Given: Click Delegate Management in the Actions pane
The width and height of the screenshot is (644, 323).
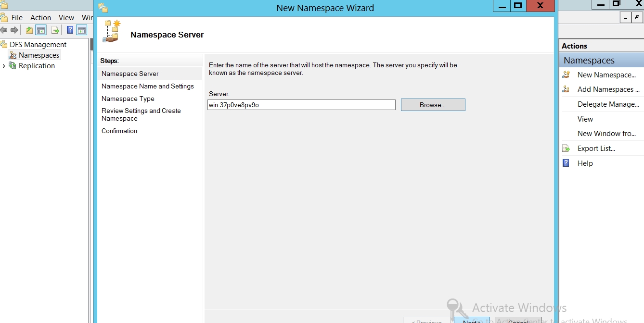Looking at the screenshot, I should 608,104.
